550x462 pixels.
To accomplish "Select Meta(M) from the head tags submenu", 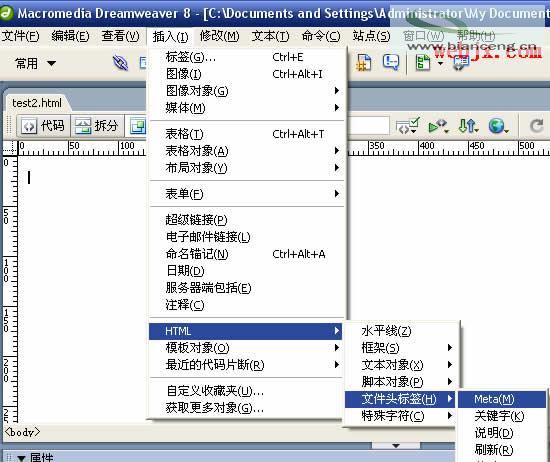I will click(502, 399).
